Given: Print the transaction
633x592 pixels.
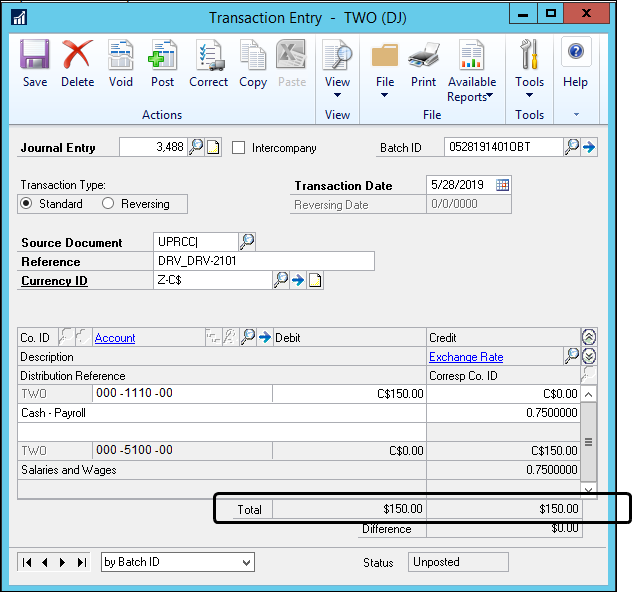Looking at the screenshot, I should pyautogui.click(x=423, y=63).
